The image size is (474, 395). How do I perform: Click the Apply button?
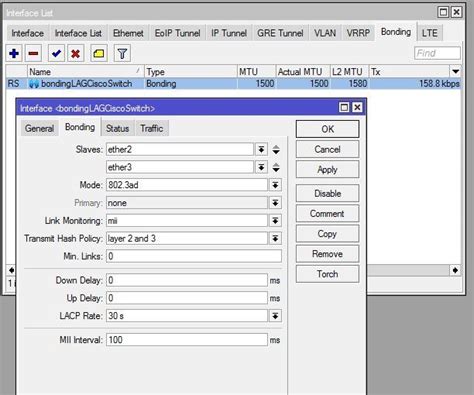click(328, 169)
